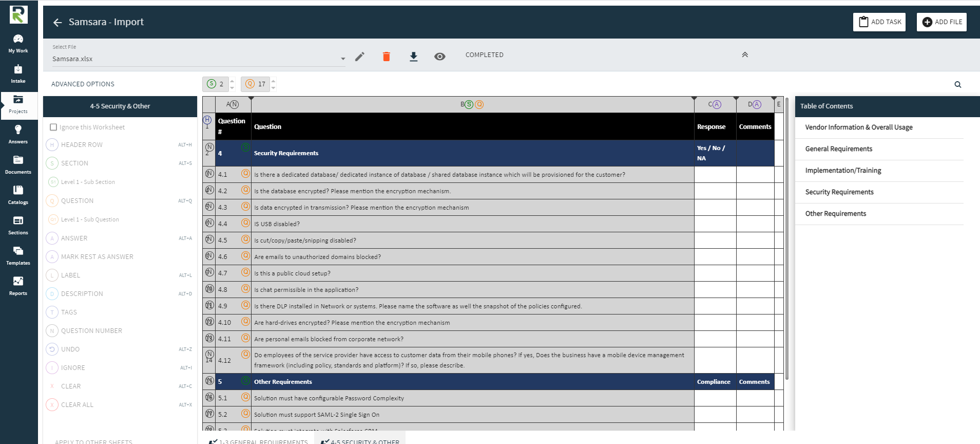Image resolution: width=980 pixels, height=444 pixels.
Task: Edit the selected file with the pencil icon
Action: [360, 57]
